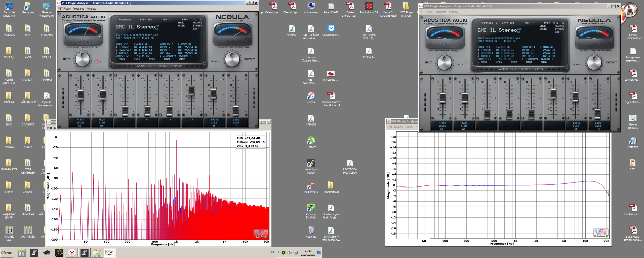Open Window menu in left analyser window
644x258 pixels.
pos(91,9)
